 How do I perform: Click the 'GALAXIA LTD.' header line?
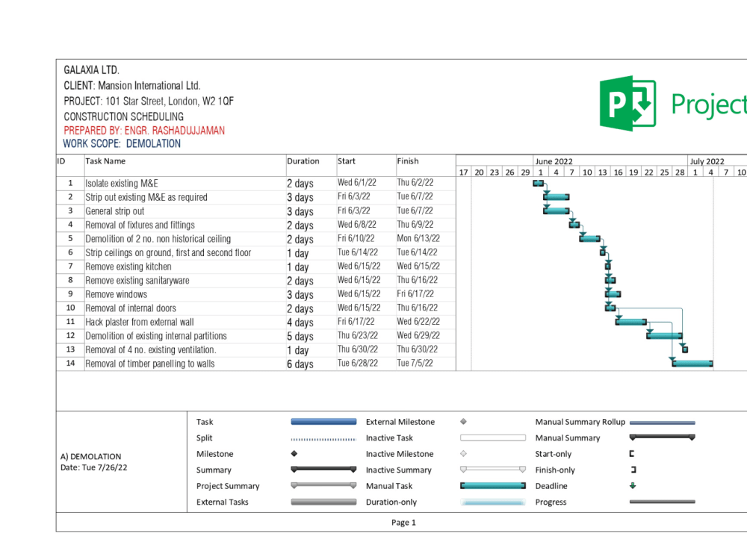click(x=91, y=70)
